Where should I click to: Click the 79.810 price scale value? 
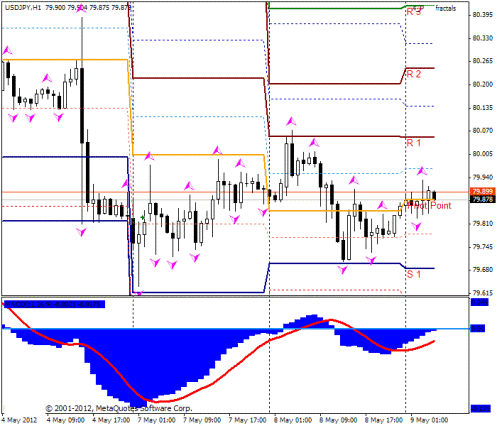(x=483, y=223)
